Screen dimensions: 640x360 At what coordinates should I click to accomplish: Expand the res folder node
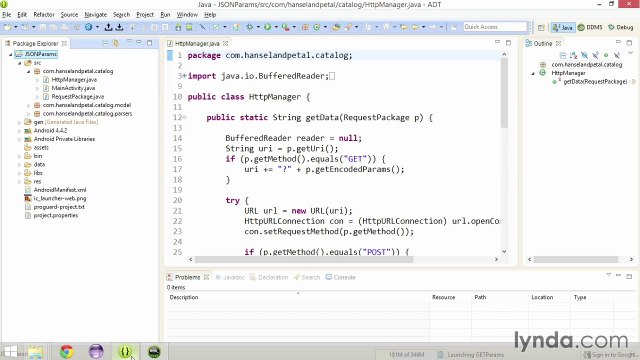point(19,182)
